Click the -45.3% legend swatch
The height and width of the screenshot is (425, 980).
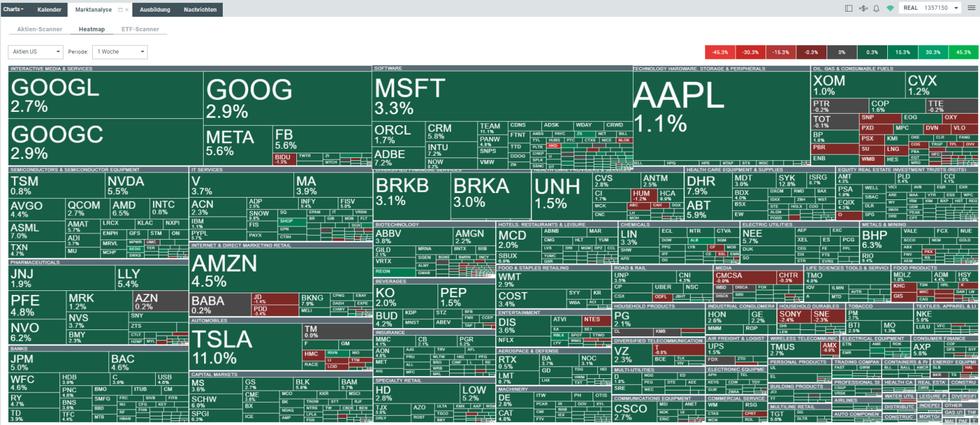(x=720, y=52)
